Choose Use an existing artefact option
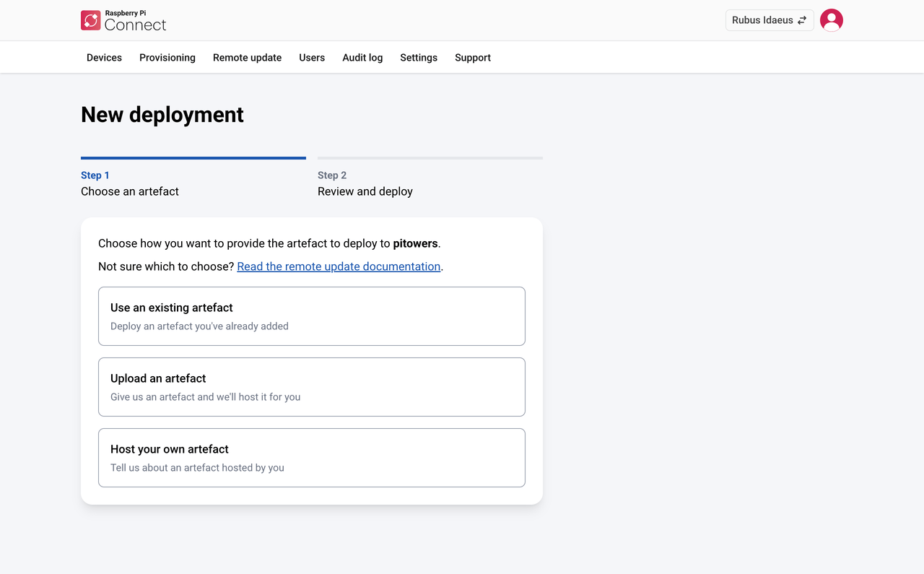This screenshot has width=924, height=574. [312, 316]
